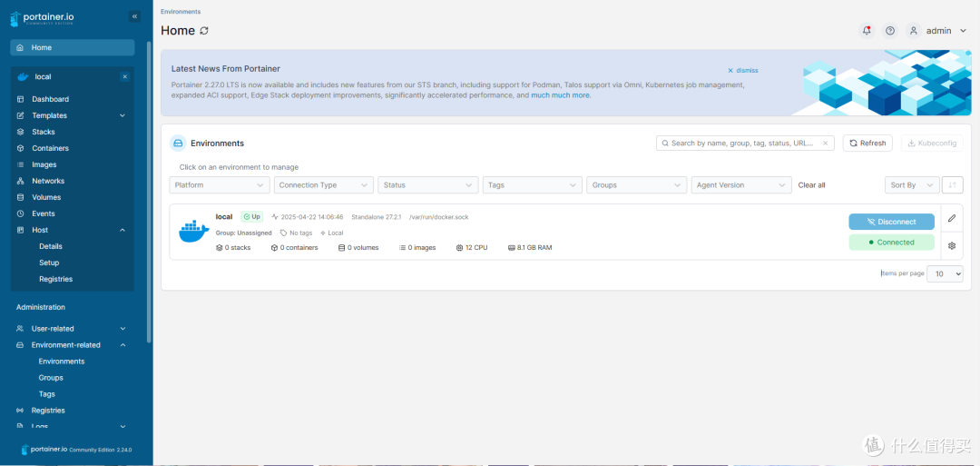980x466 pixels.
Task: Click the Portainer.io logo at the sidebar top
Action: point(43,18)
